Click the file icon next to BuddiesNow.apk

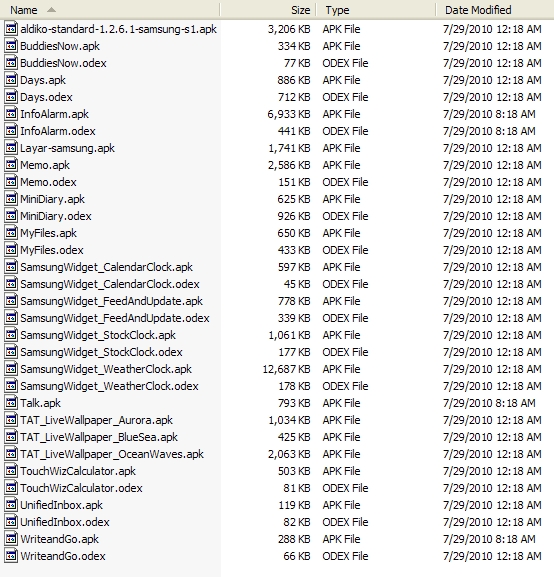[x=11, y=46]
